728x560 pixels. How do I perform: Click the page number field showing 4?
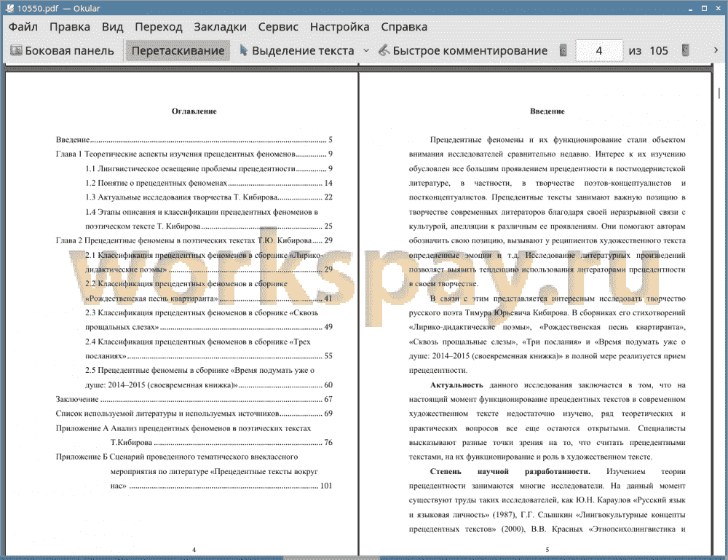coord(599,51)
